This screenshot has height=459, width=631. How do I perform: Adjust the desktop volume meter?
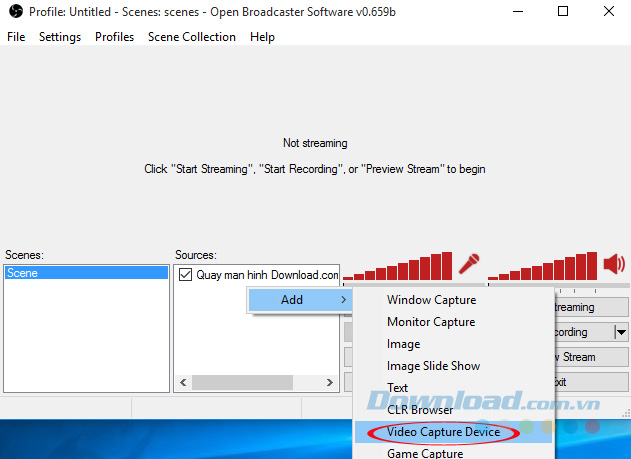[x=542, y=266]
